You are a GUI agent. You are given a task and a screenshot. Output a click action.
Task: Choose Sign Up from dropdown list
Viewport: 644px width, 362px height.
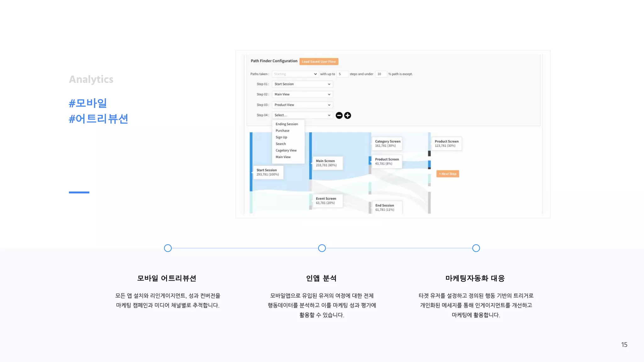tap(281, 137)
